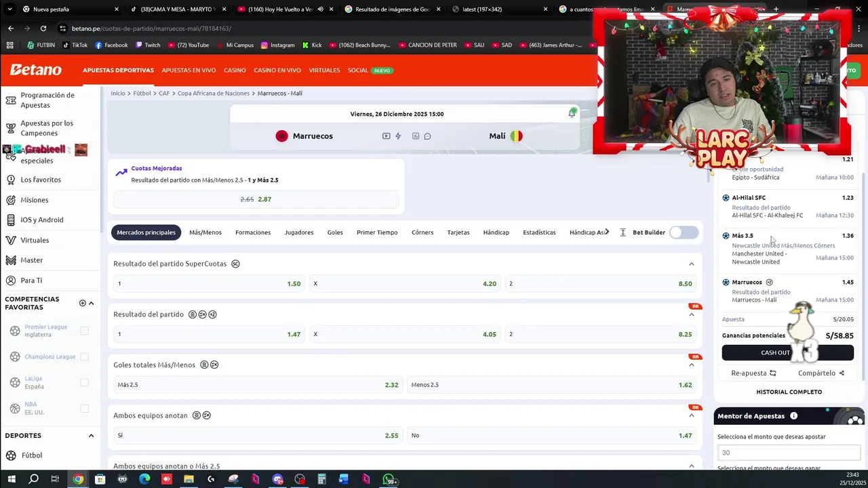The height and width of the screenshot is (488, 868).
Task: Open HISTORIAL COMPLETO link
Action: pyautogui.click(x=789, y=392)
